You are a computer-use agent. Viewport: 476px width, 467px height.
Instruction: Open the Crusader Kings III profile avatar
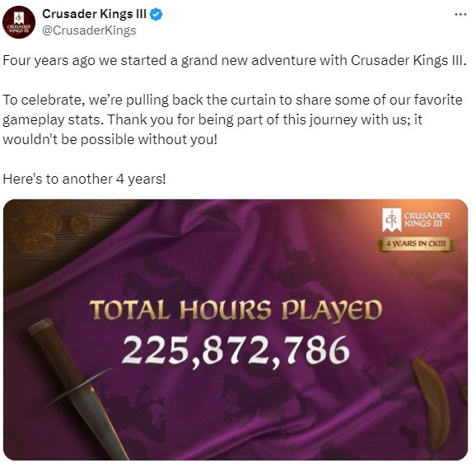pyautogui.click(x=19, y=22)
